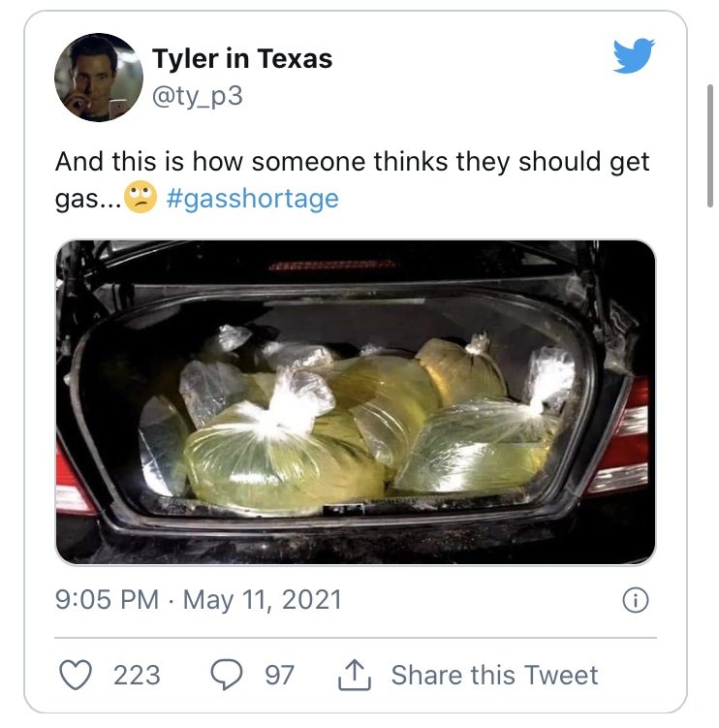Click the rolling-eyes emoji in the tweet

coord(141,198)
